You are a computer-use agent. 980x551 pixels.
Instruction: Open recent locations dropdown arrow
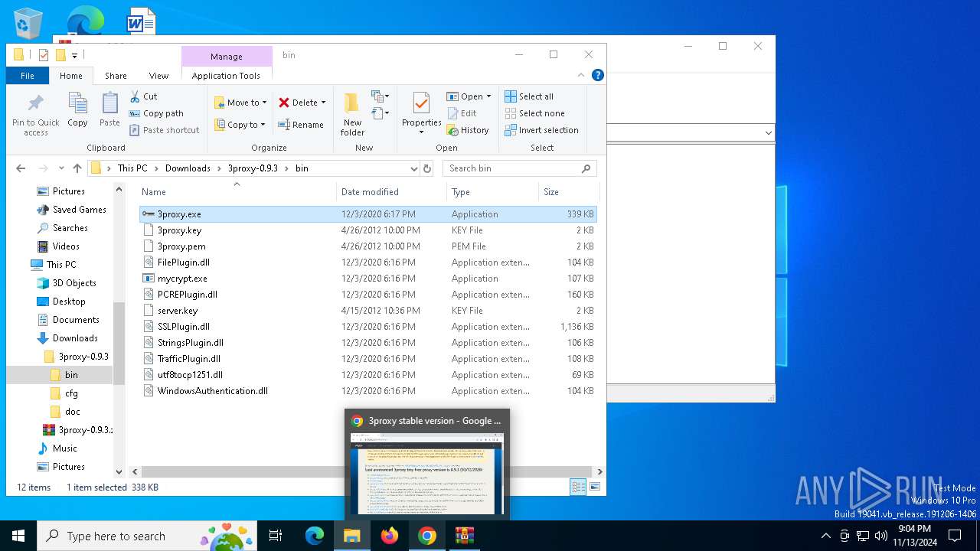[61, 168]
